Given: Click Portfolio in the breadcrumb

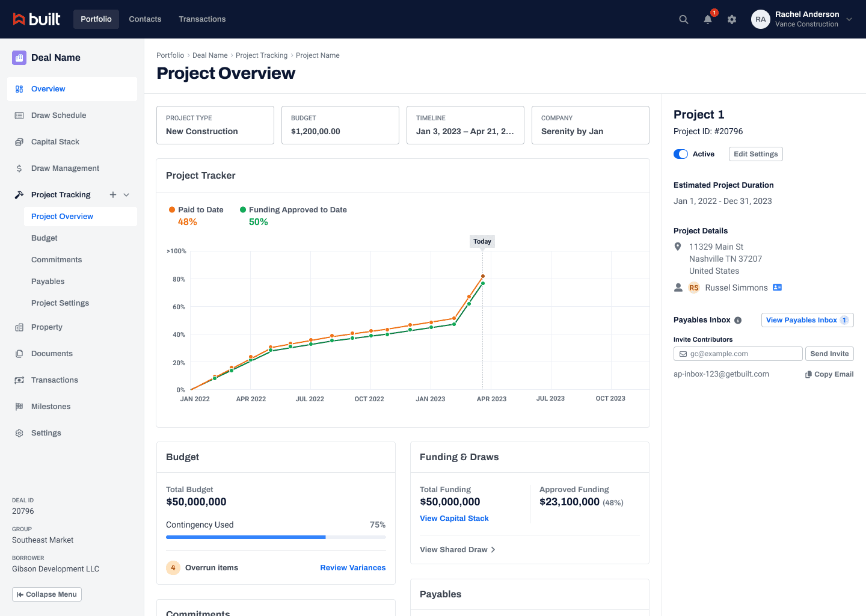Looking at the screenshot, I should pyautogui.click(x=170, y=55).
